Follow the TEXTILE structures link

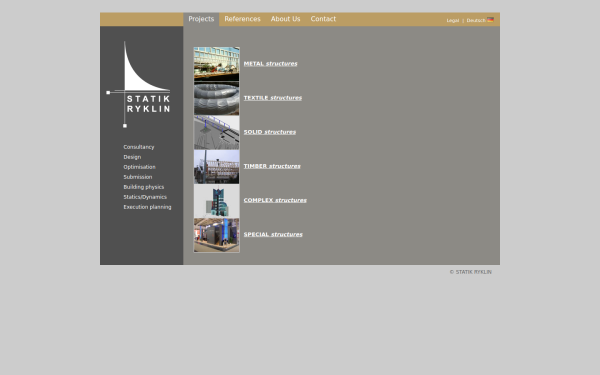click(x=273, y=98)
